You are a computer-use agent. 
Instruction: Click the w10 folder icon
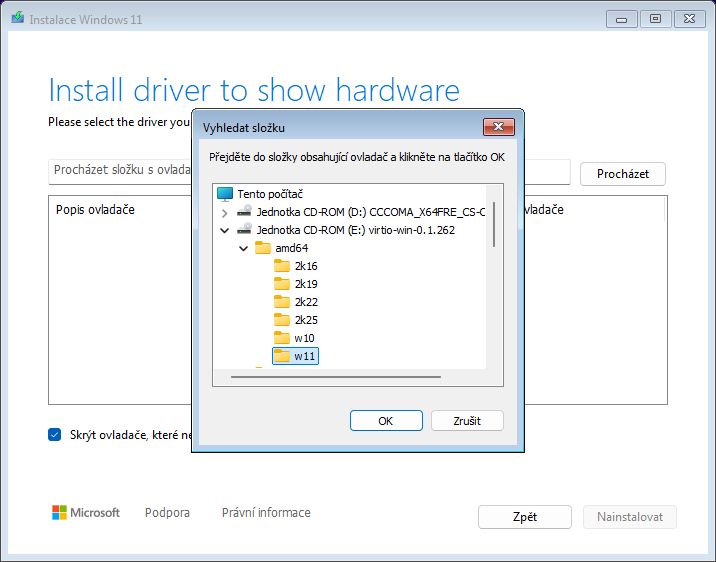point(282,338)
